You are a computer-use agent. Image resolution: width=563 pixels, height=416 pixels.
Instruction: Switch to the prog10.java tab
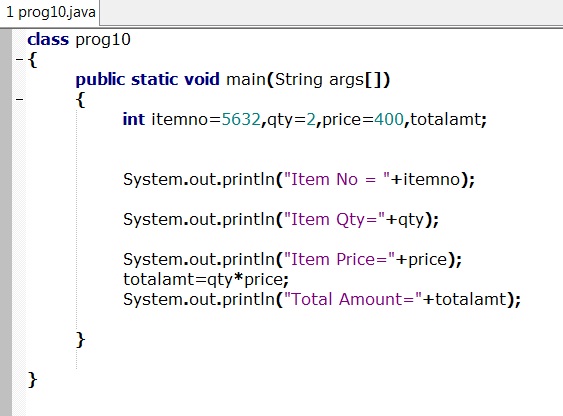50,13
